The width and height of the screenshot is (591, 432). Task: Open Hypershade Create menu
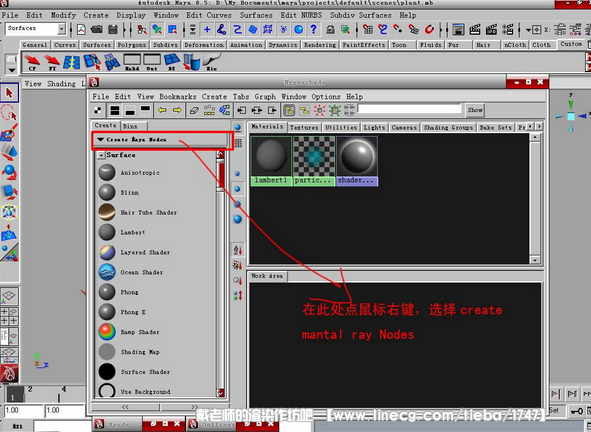tap(214, 97)
